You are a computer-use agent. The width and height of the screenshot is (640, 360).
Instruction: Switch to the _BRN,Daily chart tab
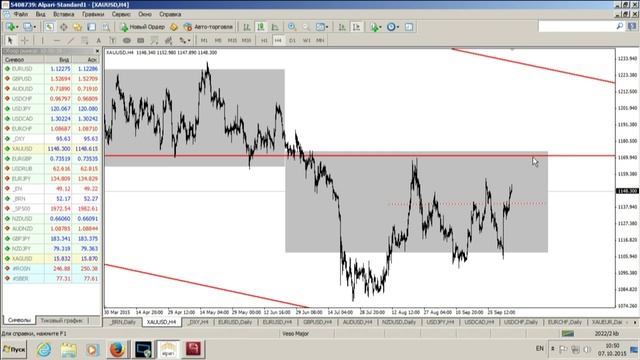pyautogui.click(x=123, y=322)
